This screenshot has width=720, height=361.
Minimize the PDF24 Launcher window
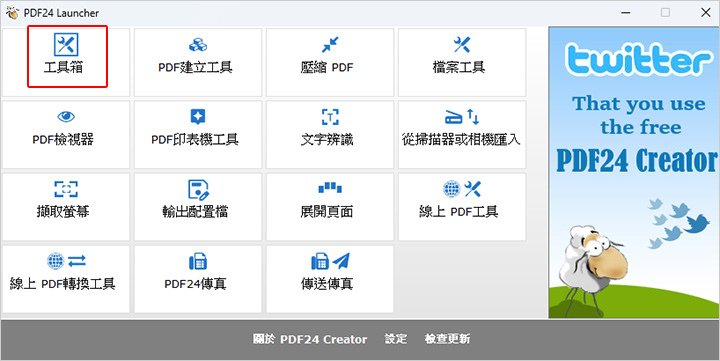click(625, 12)
